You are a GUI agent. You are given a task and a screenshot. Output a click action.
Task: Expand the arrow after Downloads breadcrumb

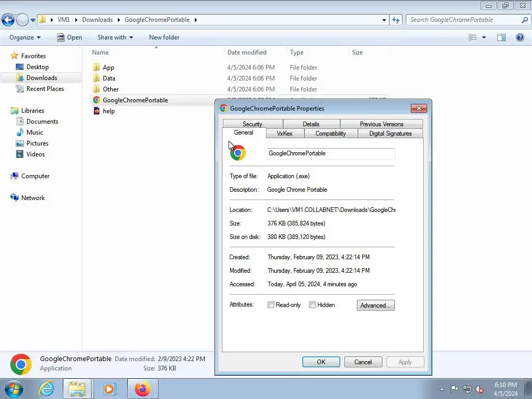(x=119, y=20)
